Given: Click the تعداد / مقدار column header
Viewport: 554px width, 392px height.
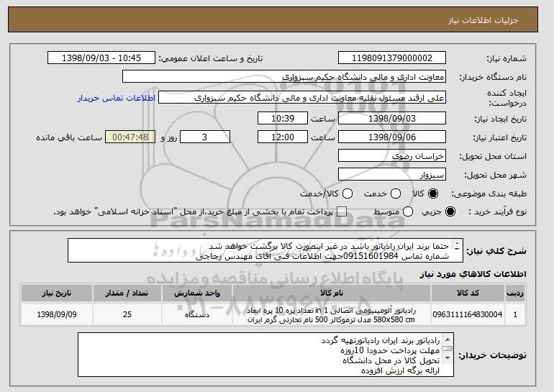Looking at the screenshot, I should point(127,293).
